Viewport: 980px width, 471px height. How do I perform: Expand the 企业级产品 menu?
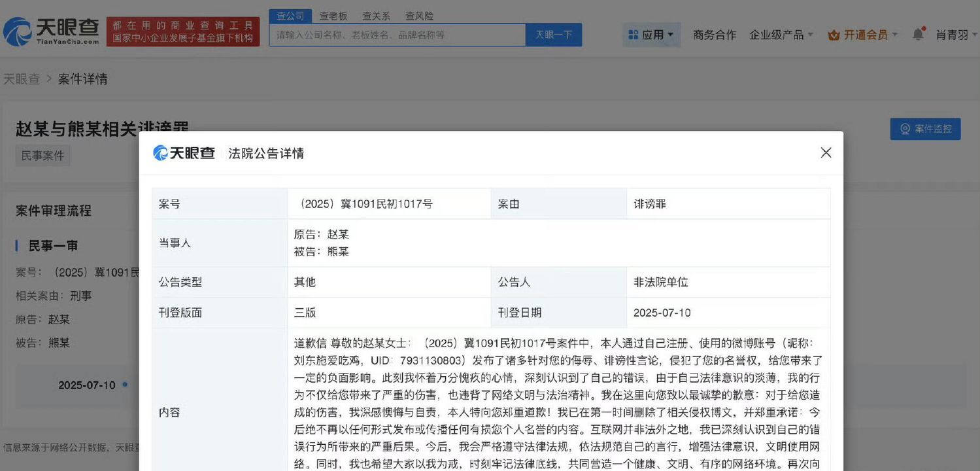(x=781, y=35)
